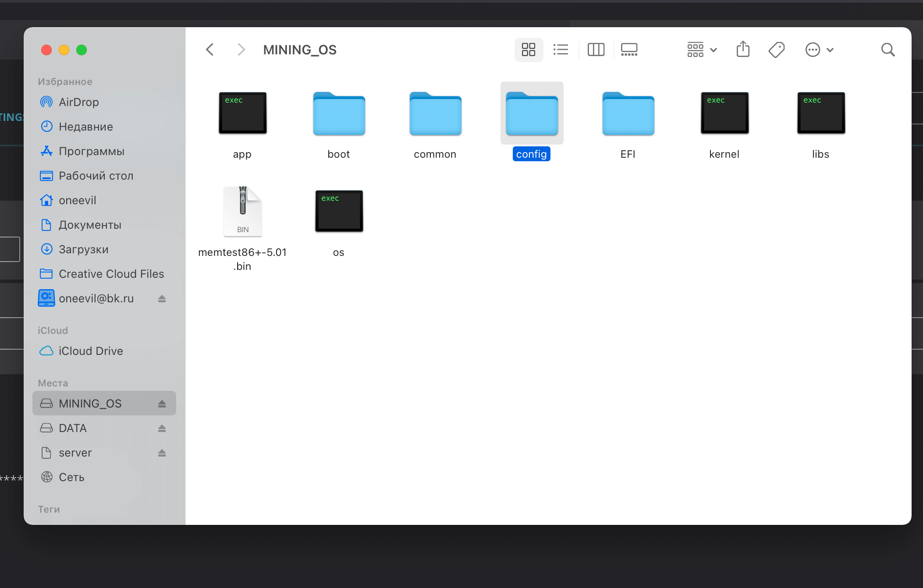Expand the ellipsis action menu
The image size is (923, 588).
pyautogui.click(x=819, y=50)
